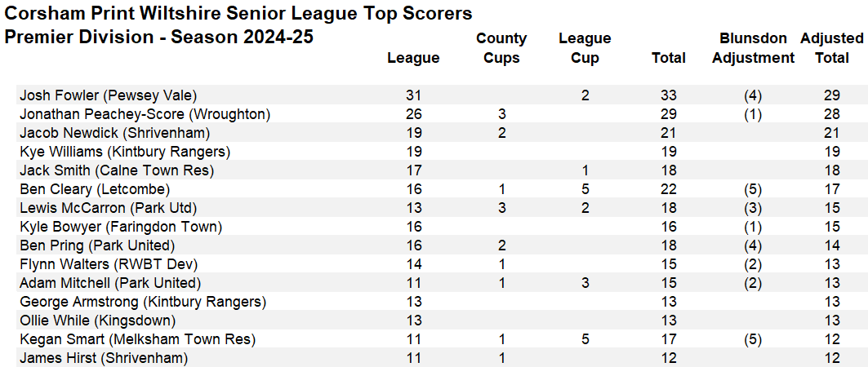Click the Josh Fowler (Pewsey Vale) row name
The height and width of the screenshot is (367, 868).
pos(108,95)
